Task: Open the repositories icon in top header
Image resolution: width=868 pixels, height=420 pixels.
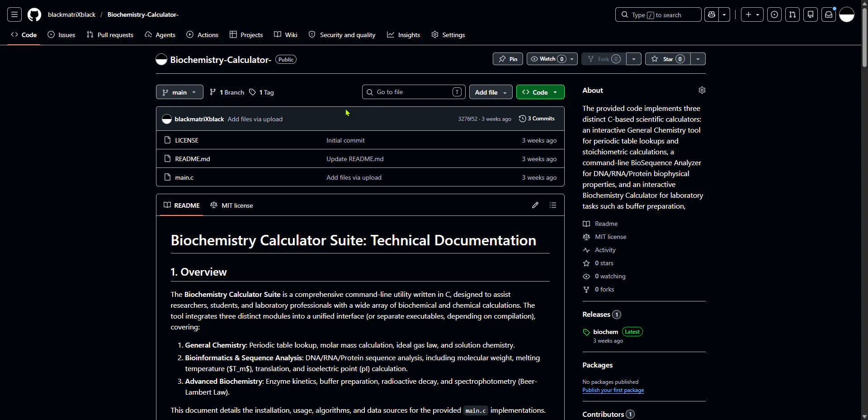Action: (x=811, y=14)
